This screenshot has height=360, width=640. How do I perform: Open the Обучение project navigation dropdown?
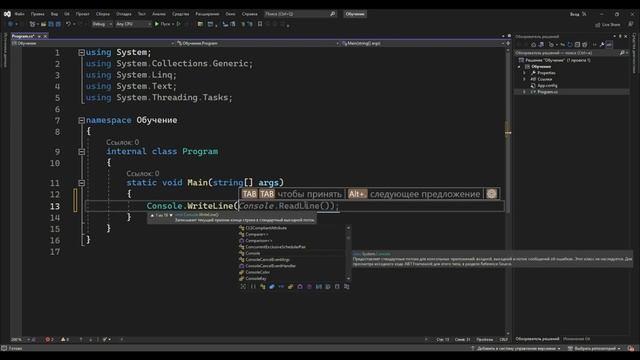pos(93,43)
